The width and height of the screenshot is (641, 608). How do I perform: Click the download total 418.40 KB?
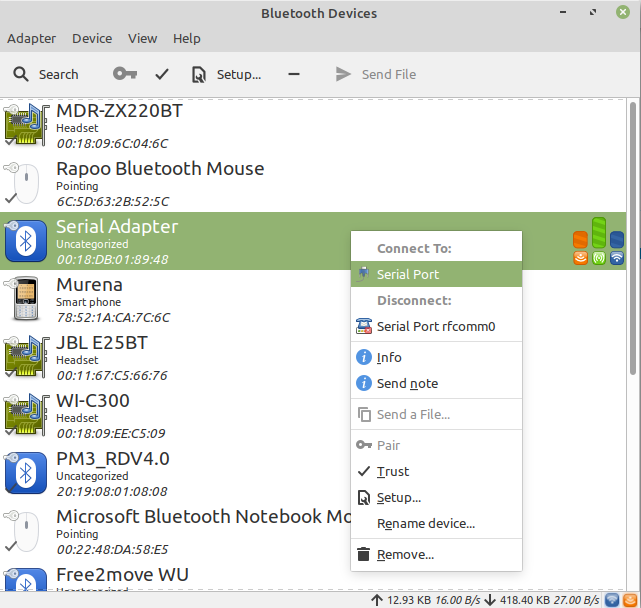coord(524,600)
